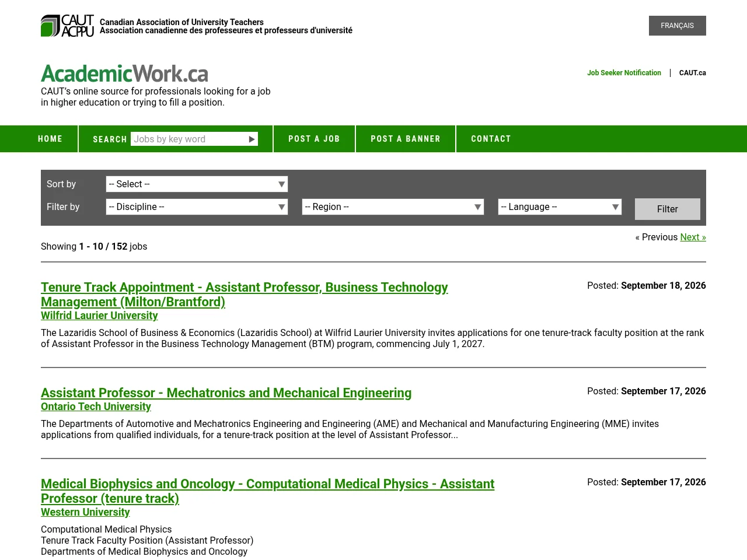The image size is (747, 560).
Task: Focus the Jobs by key word field
Action: [x=189, y=139]
